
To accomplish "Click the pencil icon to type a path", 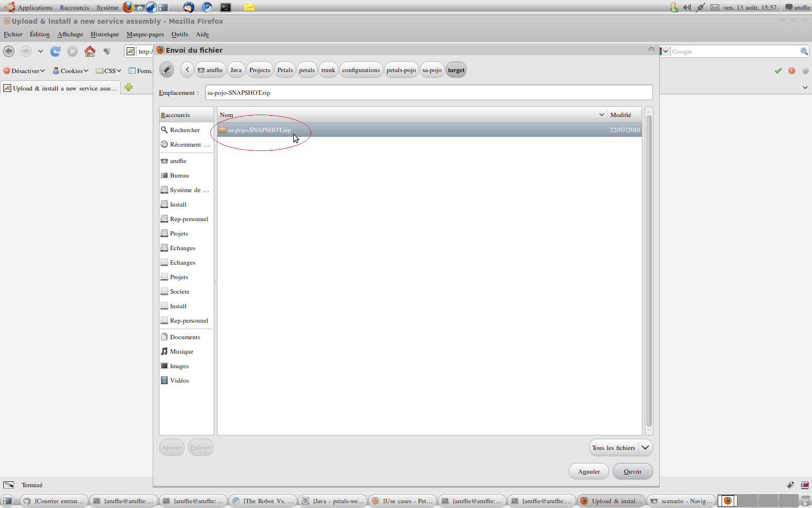I will (166, 70).
